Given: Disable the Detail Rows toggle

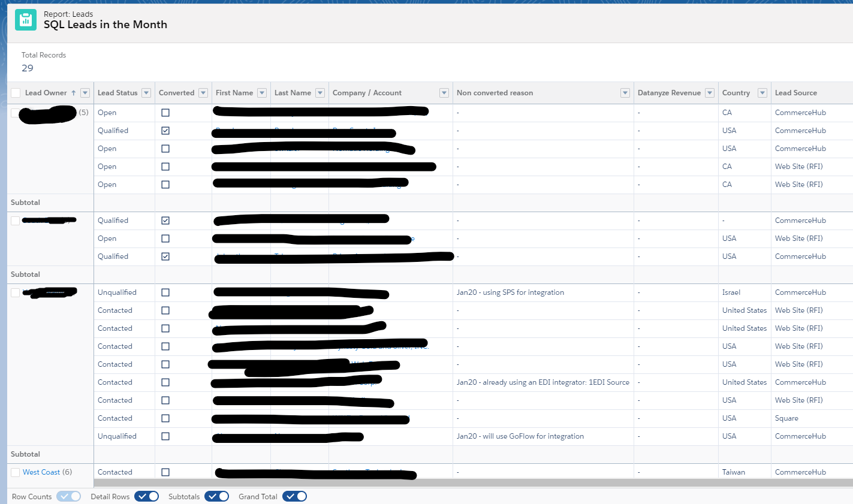Looking at the screenshot, I should pos(146,496).
